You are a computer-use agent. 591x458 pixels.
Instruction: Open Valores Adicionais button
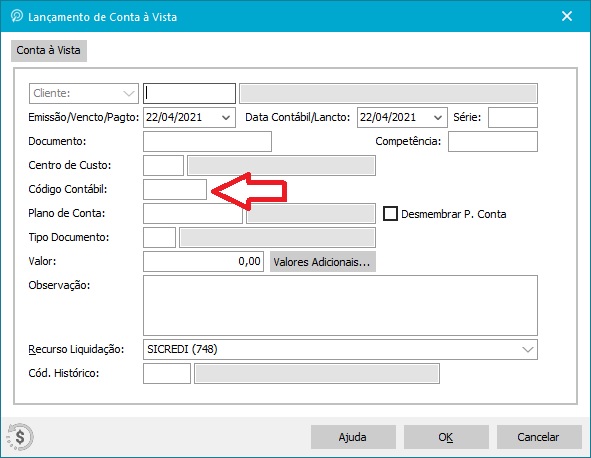pyautogui.click(x=323, y=262)
